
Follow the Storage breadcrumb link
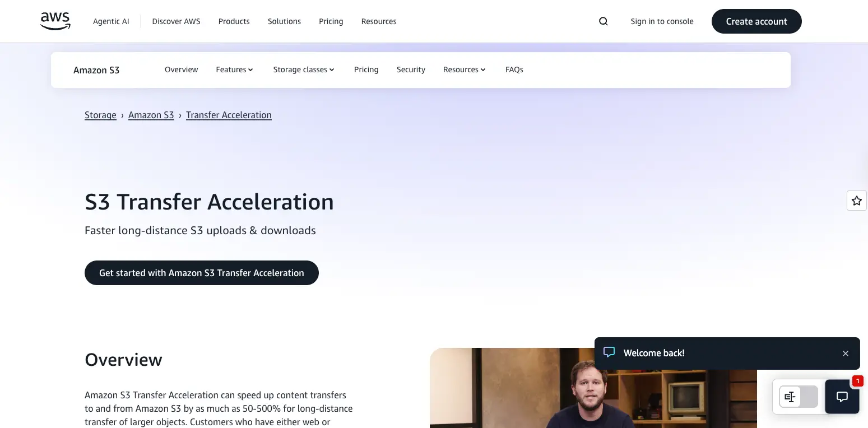coord(100,115)
